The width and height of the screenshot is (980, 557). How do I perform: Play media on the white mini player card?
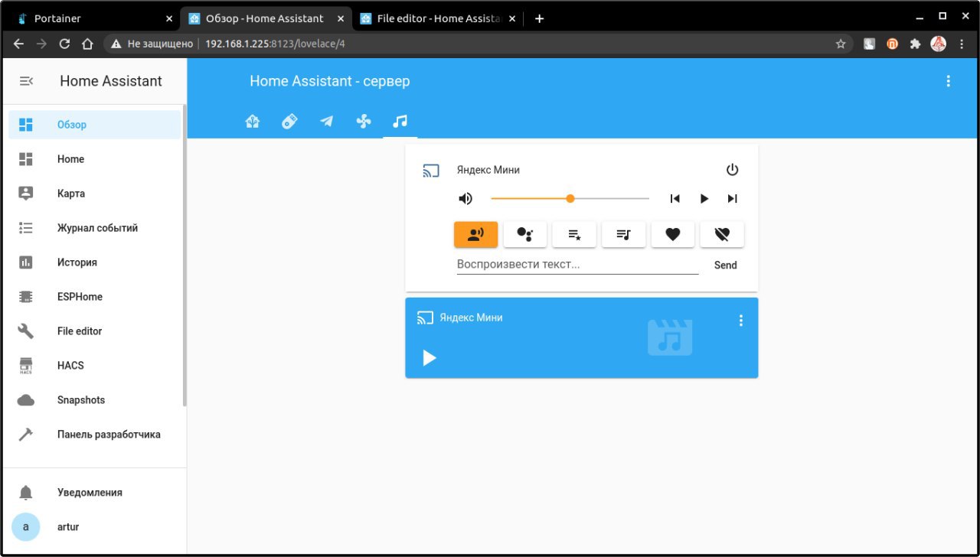pyautogui.click(x=704, y=199)
